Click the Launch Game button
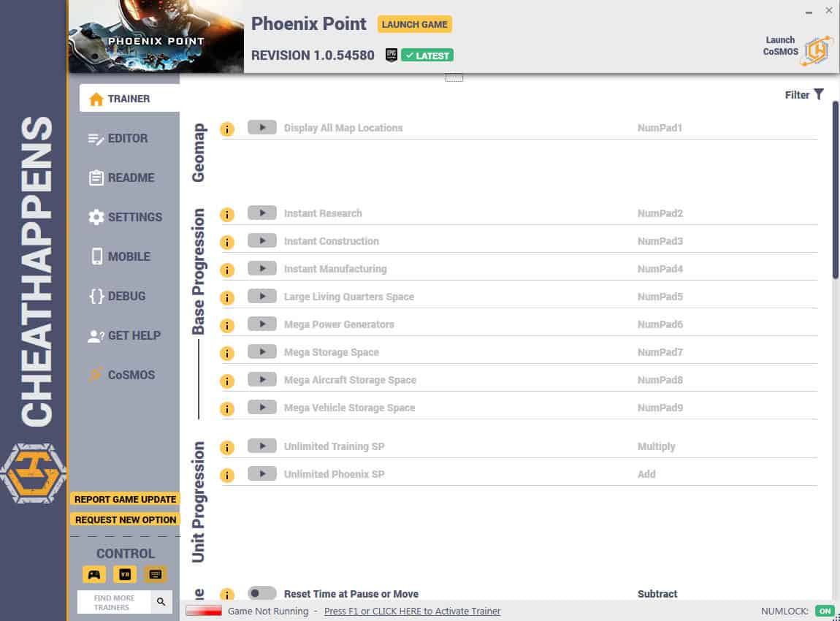 415,24
